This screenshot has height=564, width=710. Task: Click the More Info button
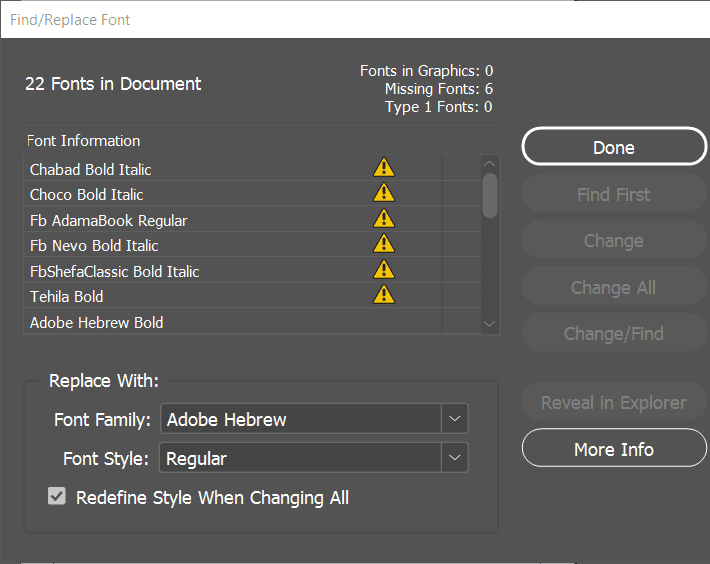point(614,449)
